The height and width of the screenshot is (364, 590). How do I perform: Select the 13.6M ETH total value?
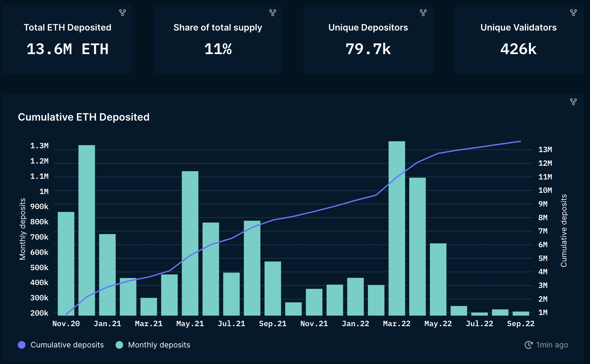coord(67,49)
